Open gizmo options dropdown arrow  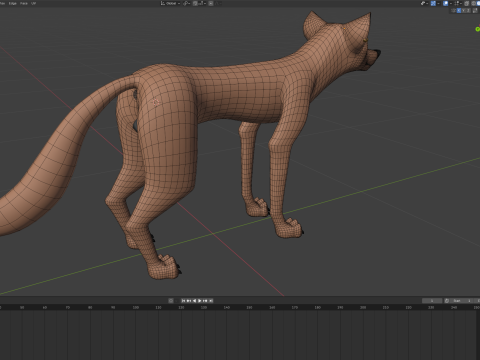438,3
